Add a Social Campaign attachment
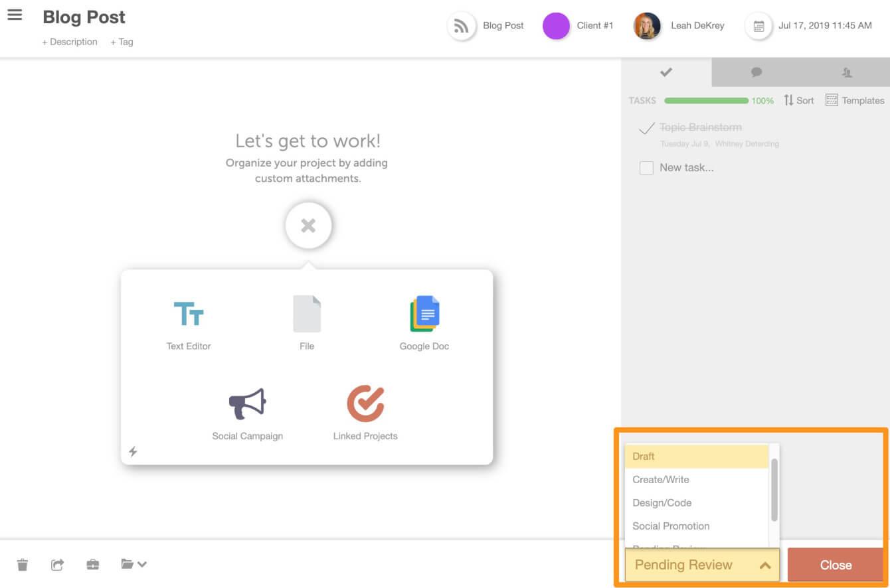890x588 pixels. [248, 414]
